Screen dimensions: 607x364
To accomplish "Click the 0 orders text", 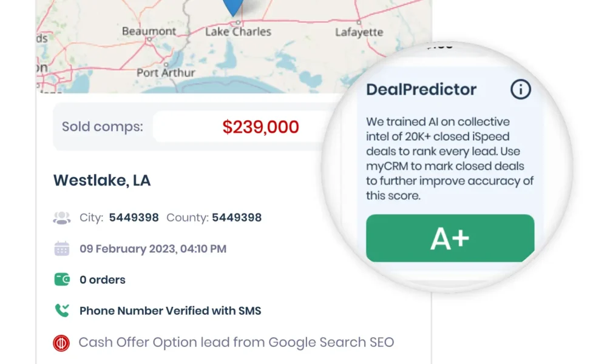I will pos(103,280).
